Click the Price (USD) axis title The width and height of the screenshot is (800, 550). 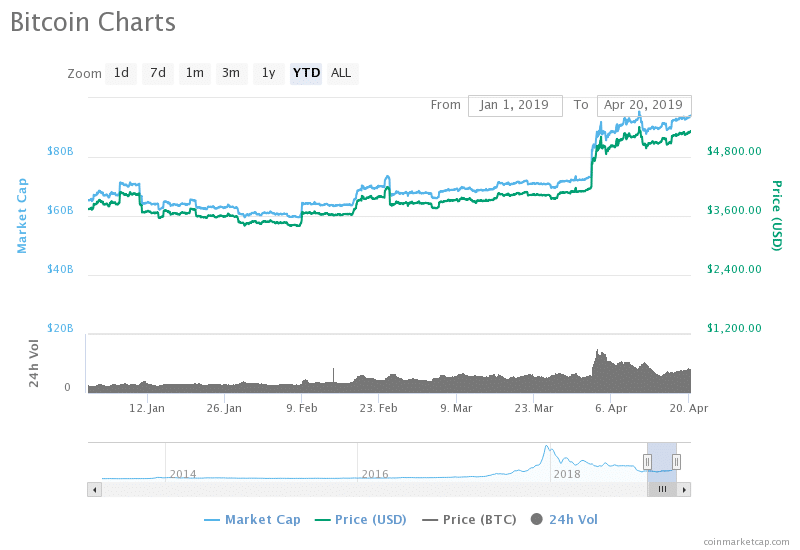tap(777, 216)
